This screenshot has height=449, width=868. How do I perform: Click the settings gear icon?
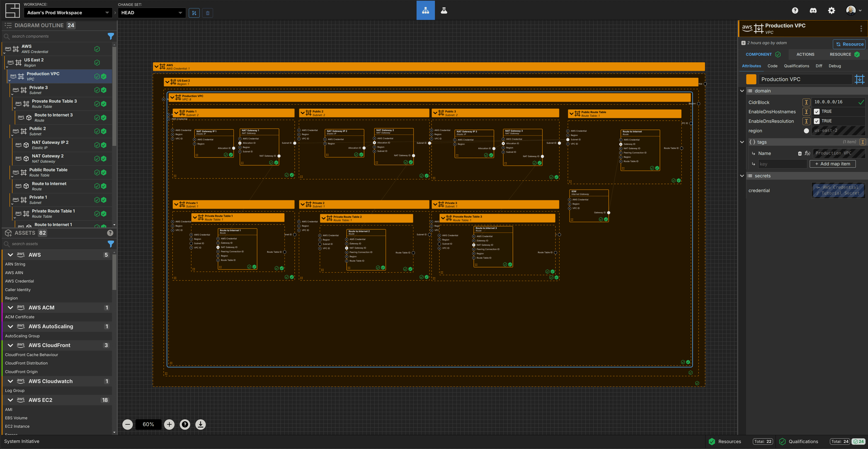(x=831, y=10)
